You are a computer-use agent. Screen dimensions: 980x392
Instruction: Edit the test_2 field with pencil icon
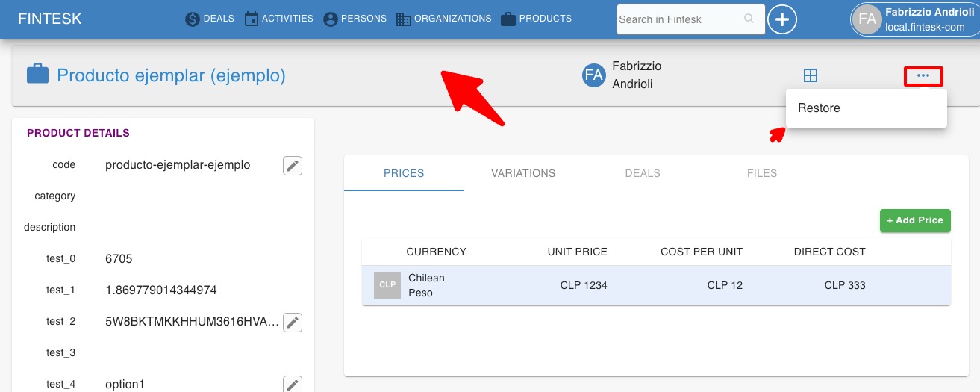[x=293, y=323]
